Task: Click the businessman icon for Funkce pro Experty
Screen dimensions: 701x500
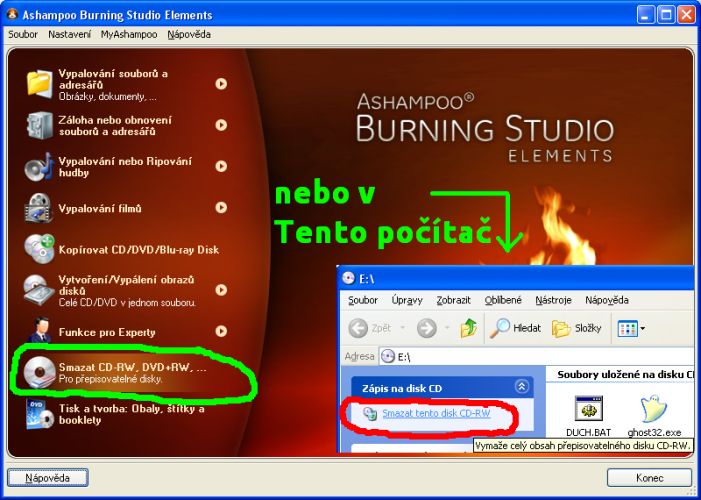Action: tap(40, 331)
